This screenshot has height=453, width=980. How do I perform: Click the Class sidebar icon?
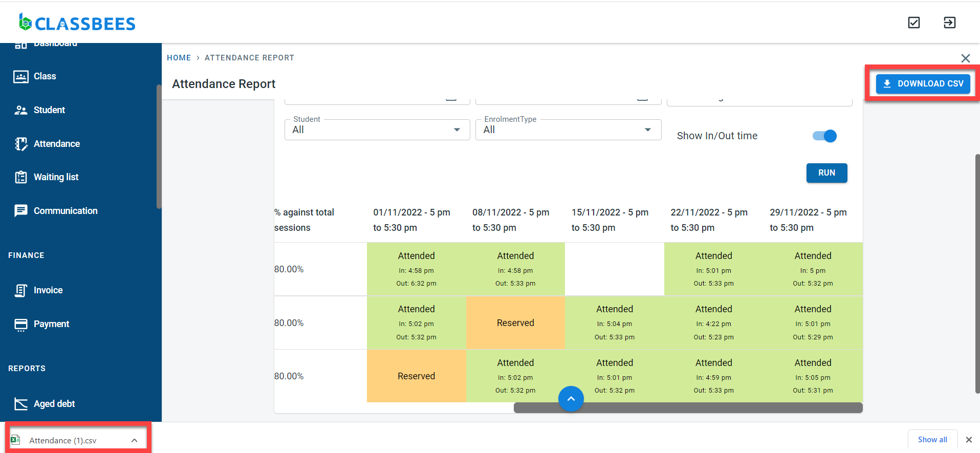pos(20,77)
